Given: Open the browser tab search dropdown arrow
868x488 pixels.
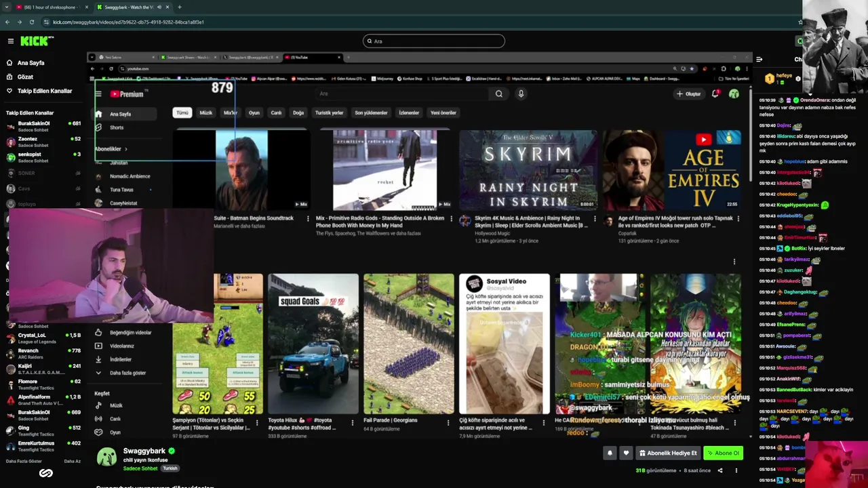Looking at the screenshot, I should (x=5, y=7).
